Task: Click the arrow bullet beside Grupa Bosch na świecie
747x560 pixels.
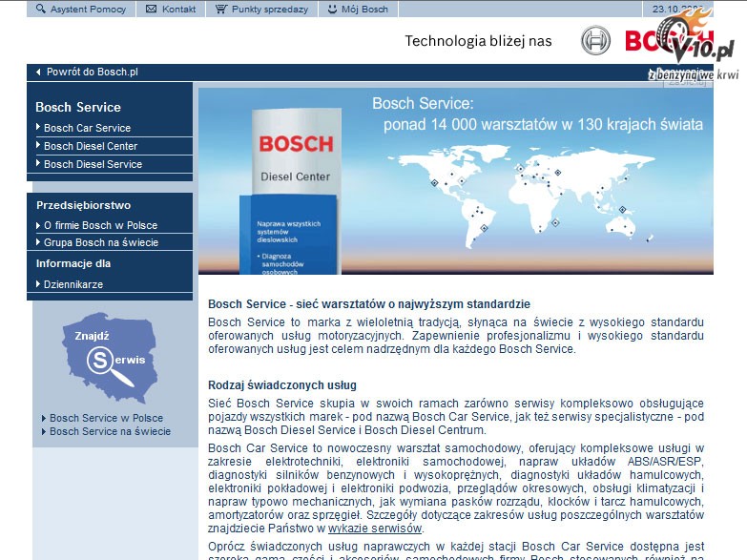Action: pyautogui.click(x=38, y=242)
